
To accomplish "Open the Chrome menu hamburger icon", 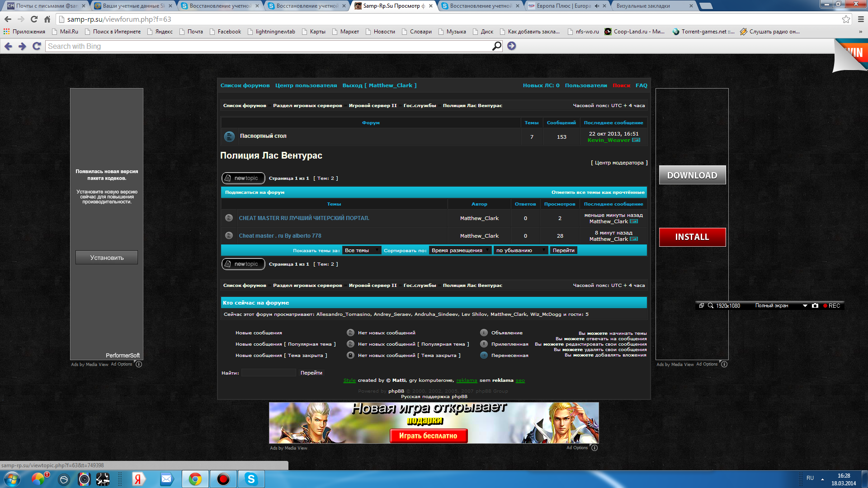I will pos(861,19).
